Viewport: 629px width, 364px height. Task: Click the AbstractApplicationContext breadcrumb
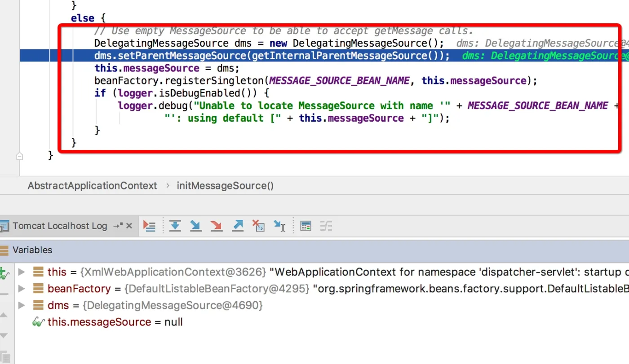92,186
